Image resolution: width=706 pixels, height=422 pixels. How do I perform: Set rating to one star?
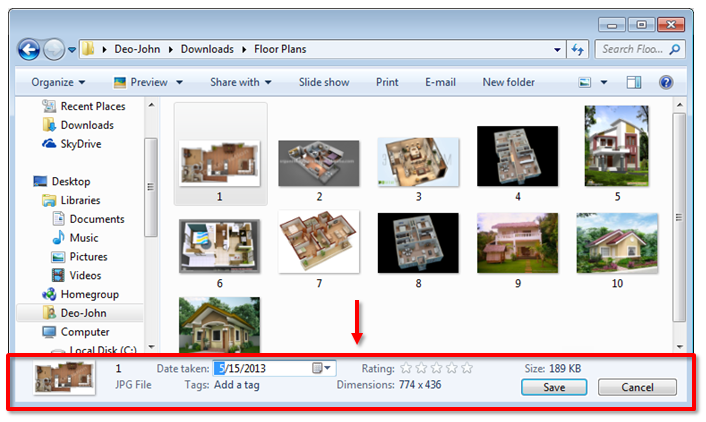coord(406,368)
